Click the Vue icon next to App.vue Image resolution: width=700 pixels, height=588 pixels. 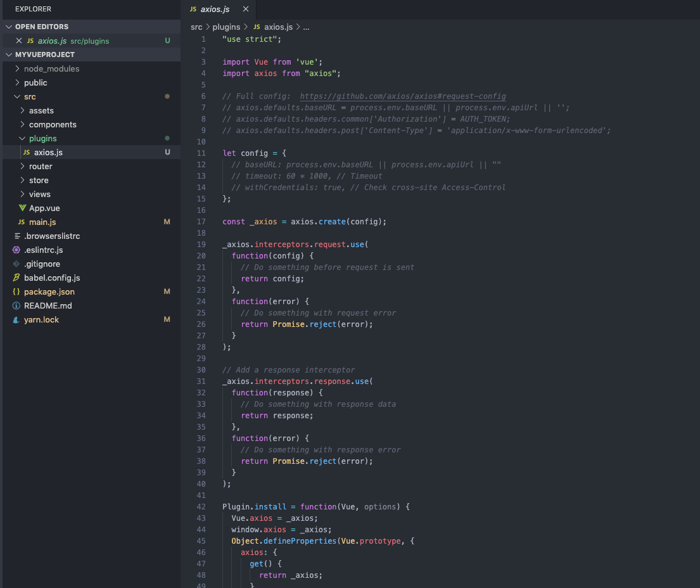[x=22, y=208]
